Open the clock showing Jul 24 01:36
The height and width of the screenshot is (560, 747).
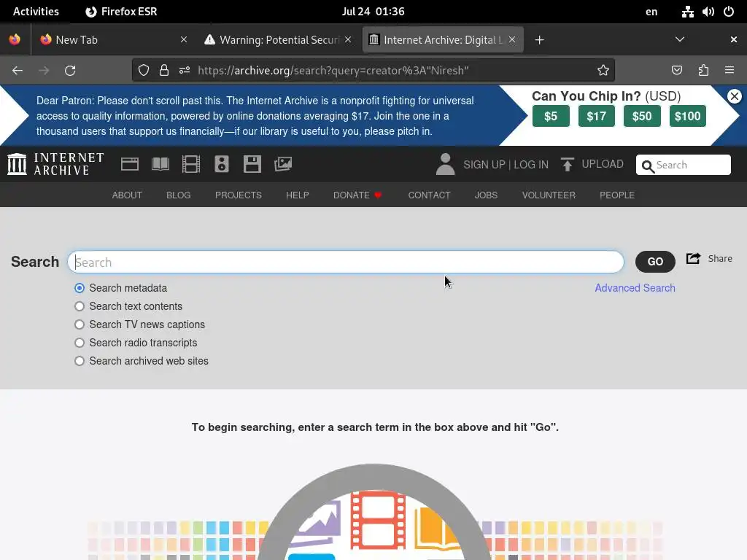[373, 12]
